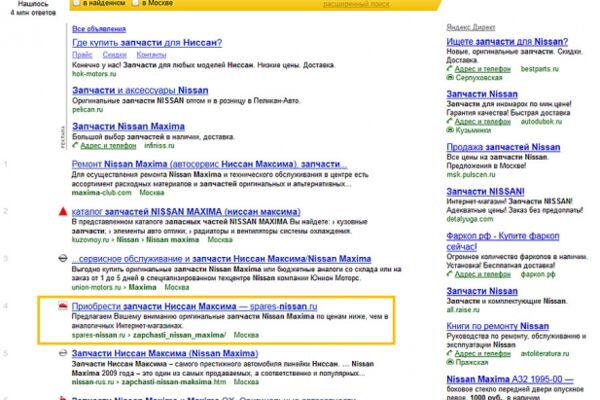Open the 'Скидки' sitelink
Viewport: 600px width, 400px height.
click(114, 55)
